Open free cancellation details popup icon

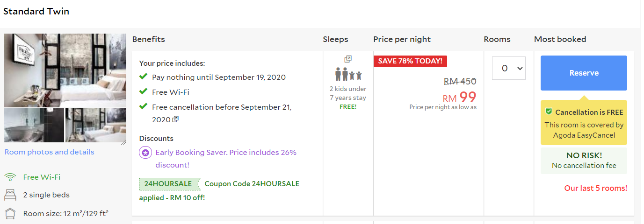point(176,119)
